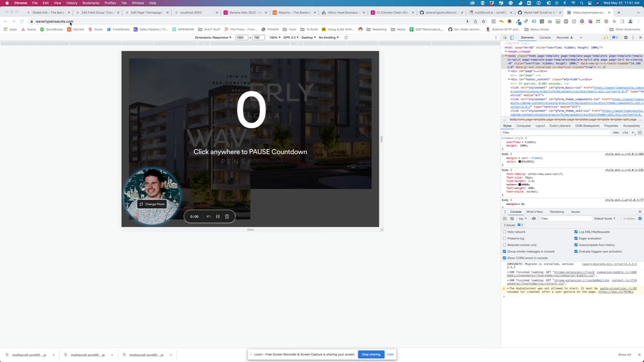Click the .cls element classes button
The width and height of the screenshot is (644, 362).
pos(625,132)
